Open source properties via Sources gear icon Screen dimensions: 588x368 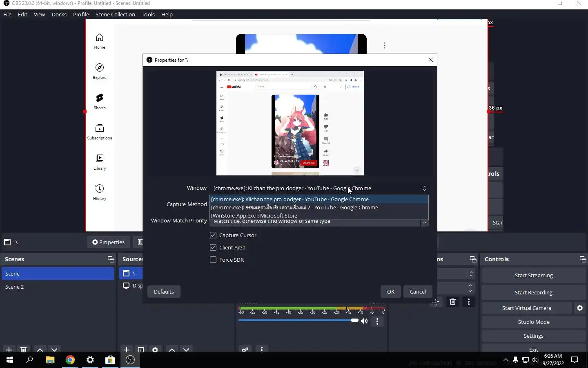(x=155, y=350)
